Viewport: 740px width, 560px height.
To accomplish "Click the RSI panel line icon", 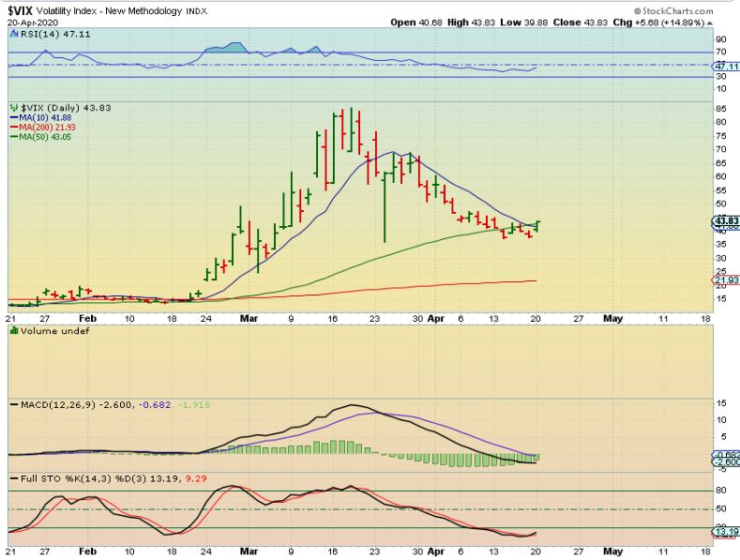I will pyautogui.click(x=14, y=34).
